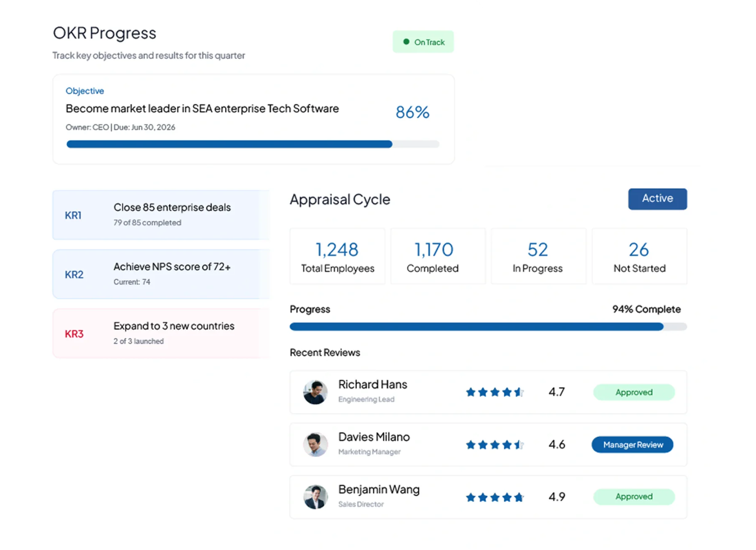Click the '4.6' rating score
The image size is (756, 550).
pos(556,445)
